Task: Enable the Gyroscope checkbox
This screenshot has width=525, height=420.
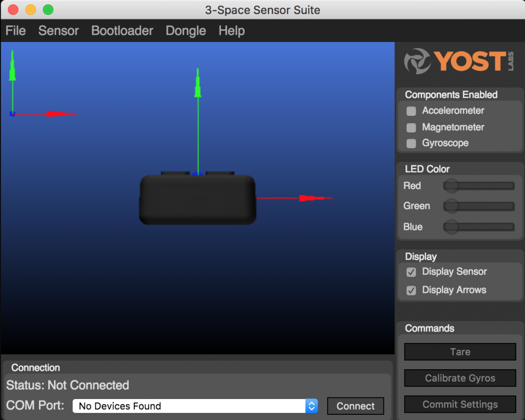Action: click(x=411, y=144)
